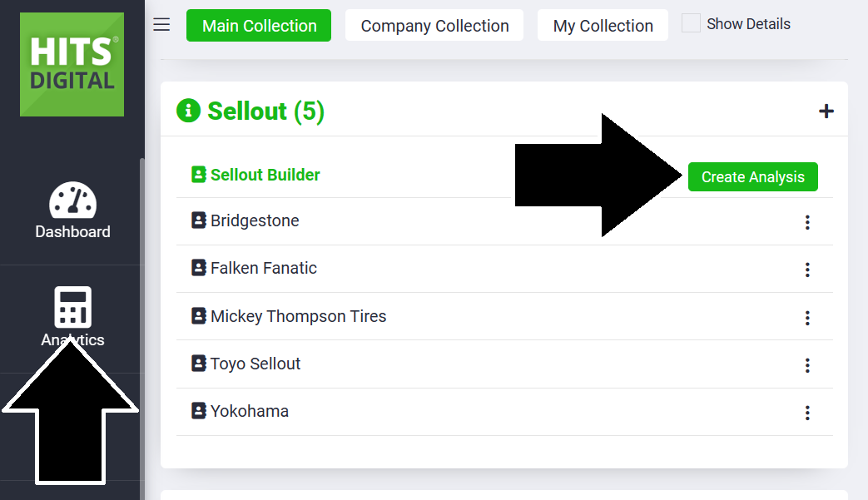This screenshot has height=500, width=868.
Task: Switch to the My Collection tab
Action: click(603, 26)
